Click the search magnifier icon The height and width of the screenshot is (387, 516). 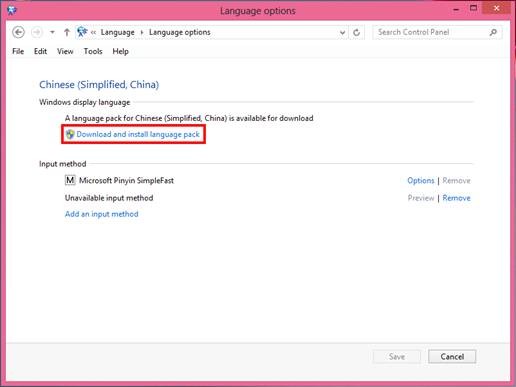point(493,32)
